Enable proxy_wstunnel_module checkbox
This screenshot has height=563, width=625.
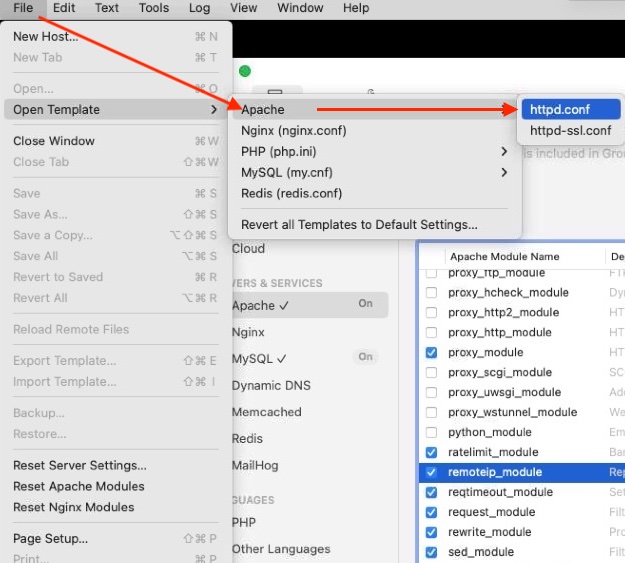pos(431,412)
